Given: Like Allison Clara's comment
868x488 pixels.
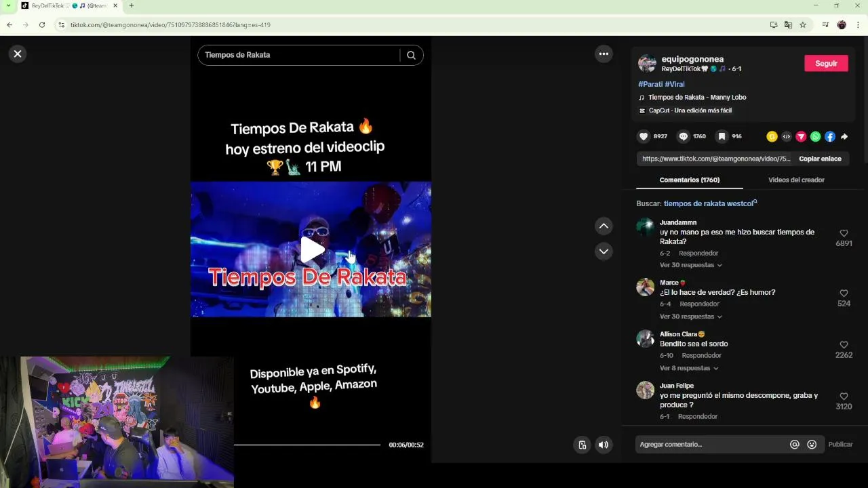Looking at the screenshot, I should click(x=844, y=345).
